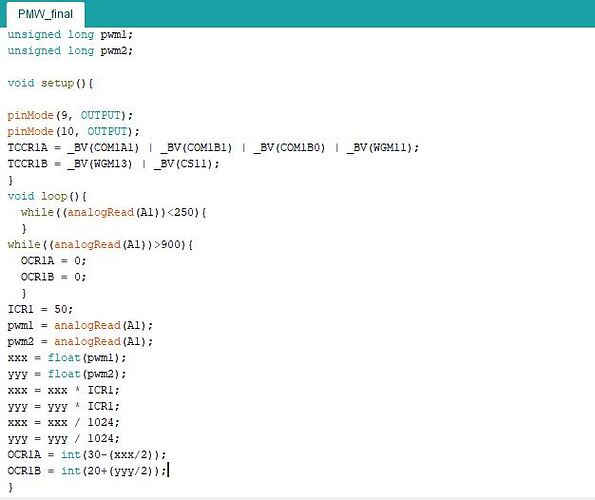Click the OCR1A = int(30-(xxx/2)) line
595x500 pixels.
point(87,455)
